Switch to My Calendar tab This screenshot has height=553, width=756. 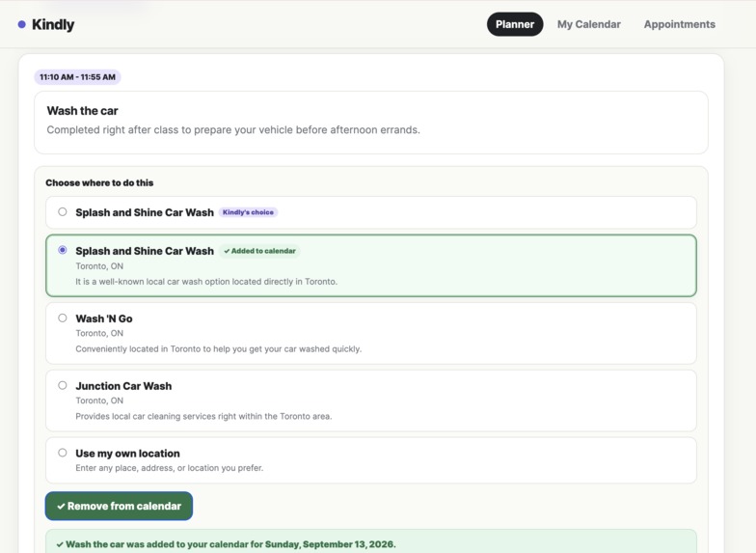[588, 24]
